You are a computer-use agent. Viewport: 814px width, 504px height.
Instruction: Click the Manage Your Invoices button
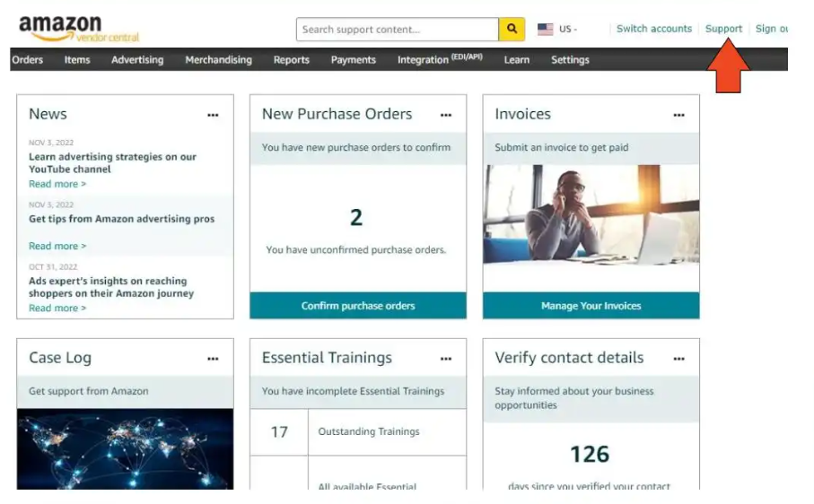(x=591, y=306)
